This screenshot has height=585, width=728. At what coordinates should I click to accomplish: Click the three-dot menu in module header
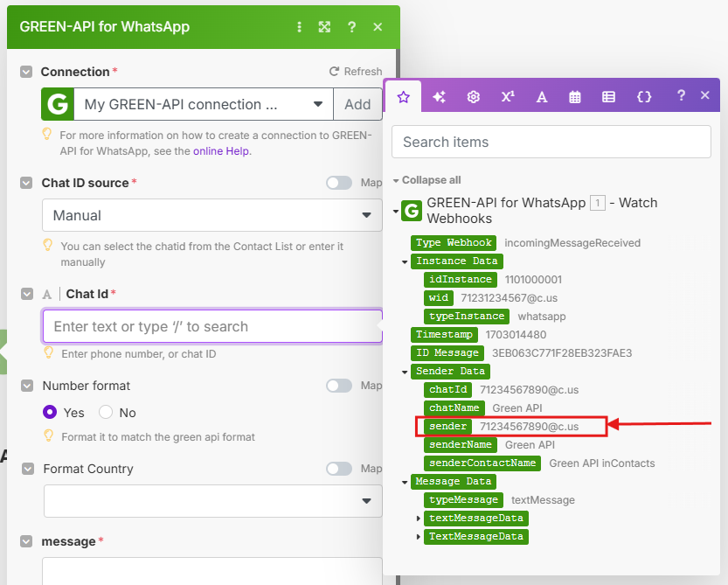pyautogui.click(x=300, y=27)
